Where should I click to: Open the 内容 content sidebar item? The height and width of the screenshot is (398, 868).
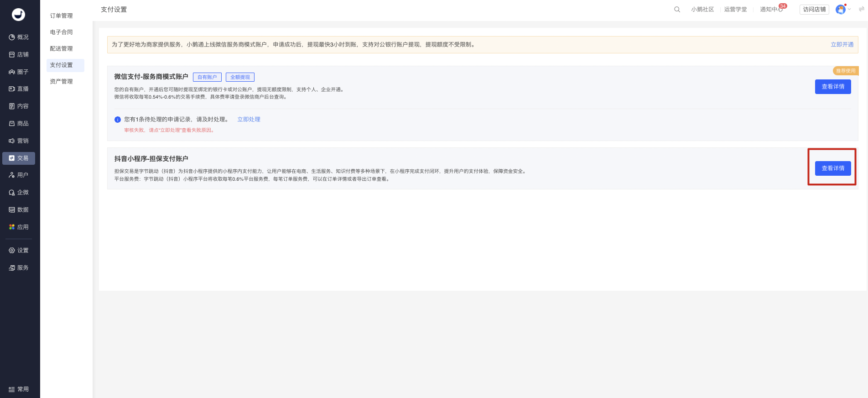point(19,106)
